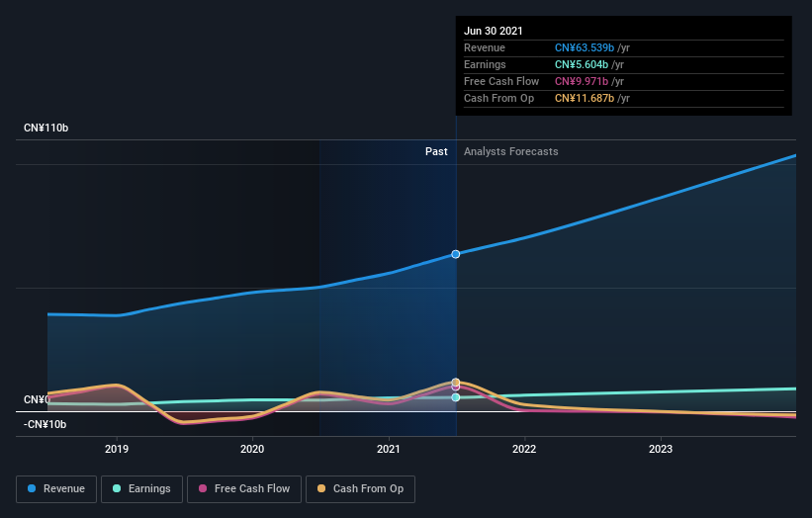Viewport: 812px width, 518px height.
Task: Click the Cash From Op label in tooltip
Action: point(498,98)
